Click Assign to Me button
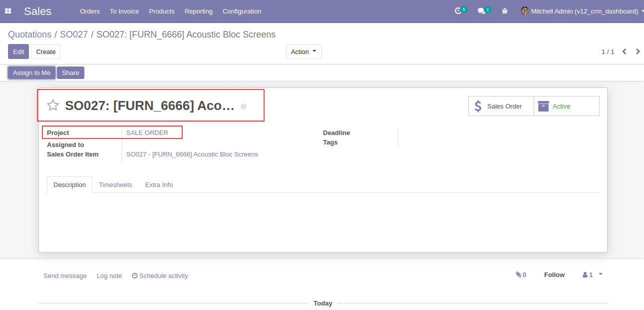Screen dimensions: 644x310 tap(31, 72)
